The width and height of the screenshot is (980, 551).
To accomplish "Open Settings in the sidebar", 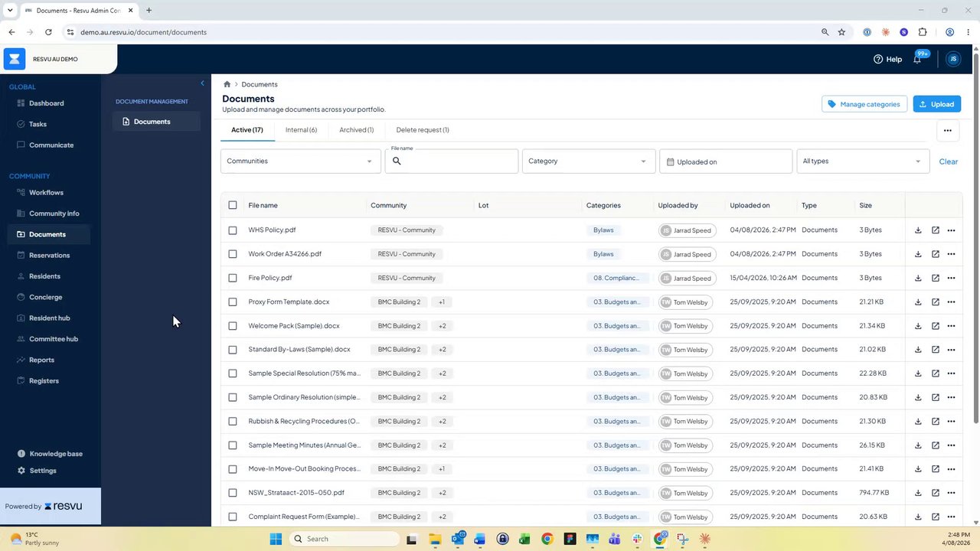I will point(43,471).
